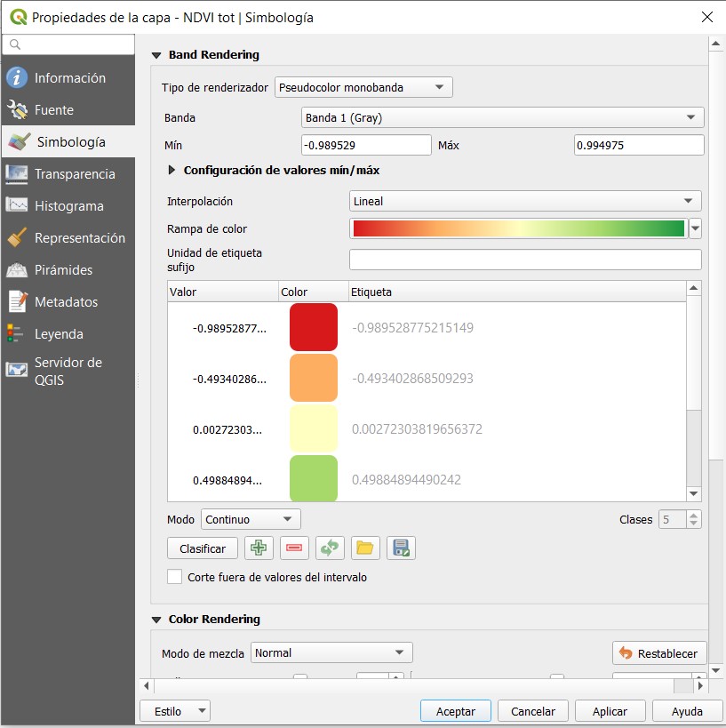Click horizontal scrollbar right arrow
The width and height of the screenshot is (726, 728).
700,685
